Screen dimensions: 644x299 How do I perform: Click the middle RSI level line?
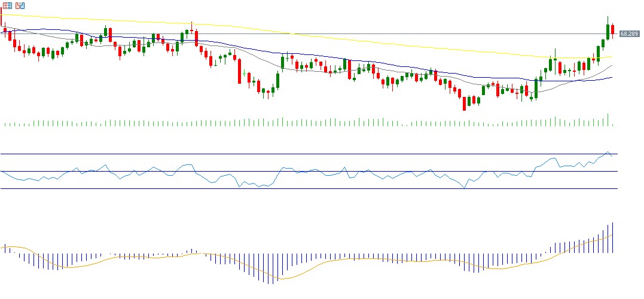point(299,172)
